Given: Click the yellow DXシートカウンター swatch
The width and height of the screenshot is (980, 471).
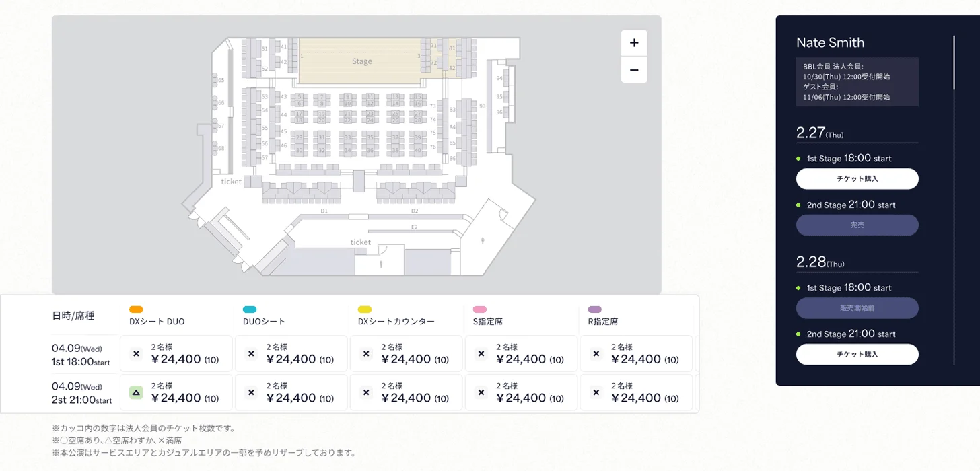Looking at the screenshot, I should (x=365, y=310).
